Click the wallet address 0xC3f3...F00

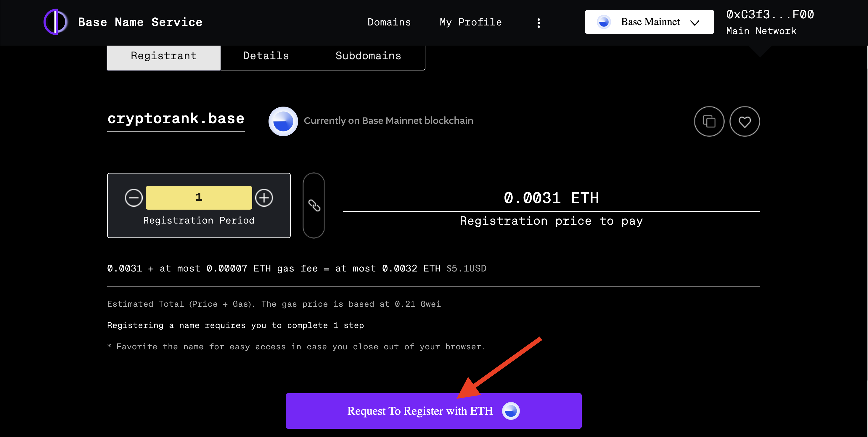pos(770,14)
